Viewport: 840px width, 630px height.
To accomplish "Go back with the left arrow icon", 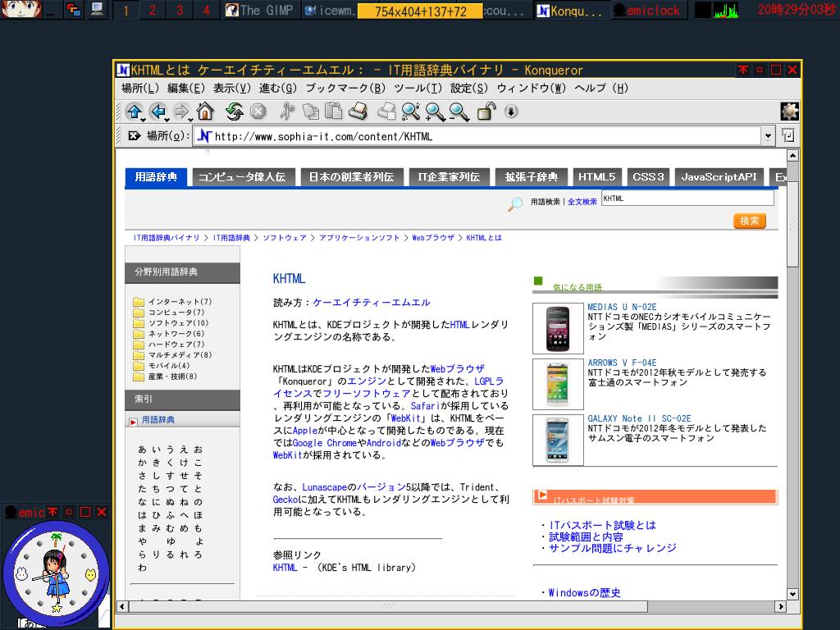I will point(158,112).
